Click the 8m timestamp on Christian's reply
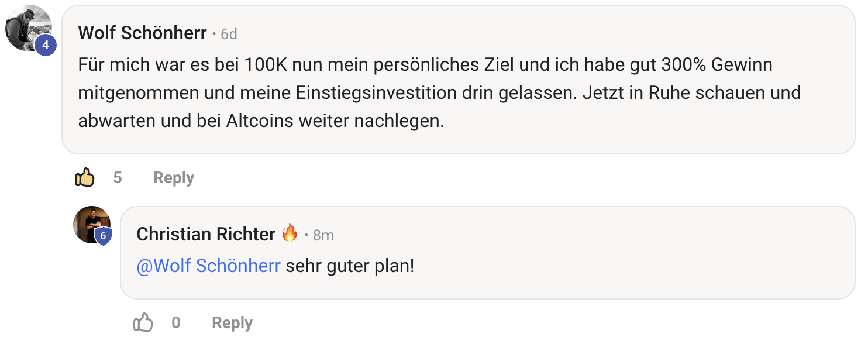Viewport: 868px width, 337px height. (323, 235)
